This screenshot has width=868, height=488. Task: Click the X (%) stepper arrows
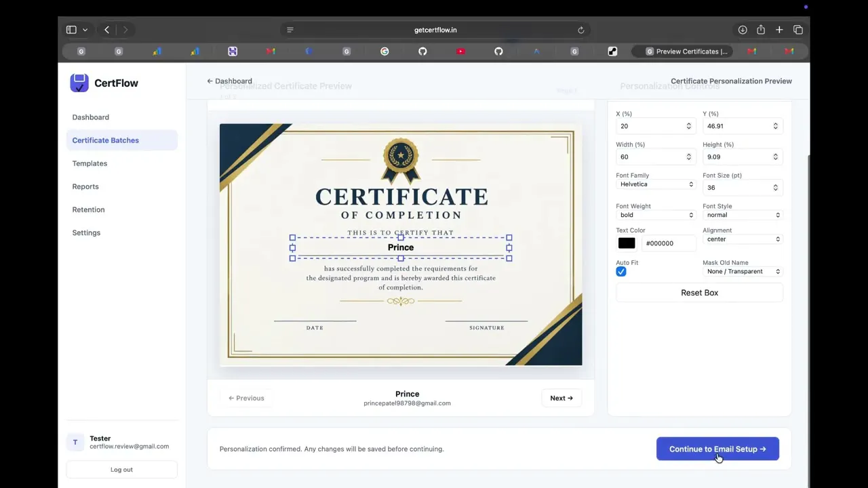coord(688,126)
